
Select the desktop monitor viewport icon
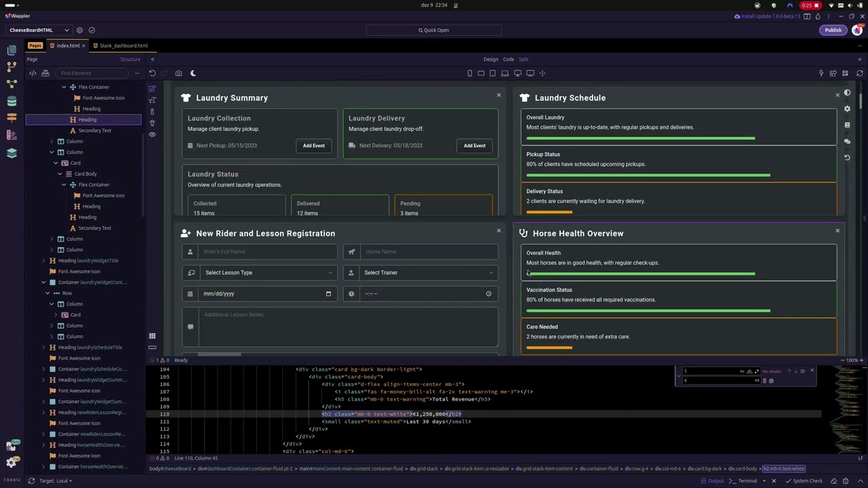[517, 73]
